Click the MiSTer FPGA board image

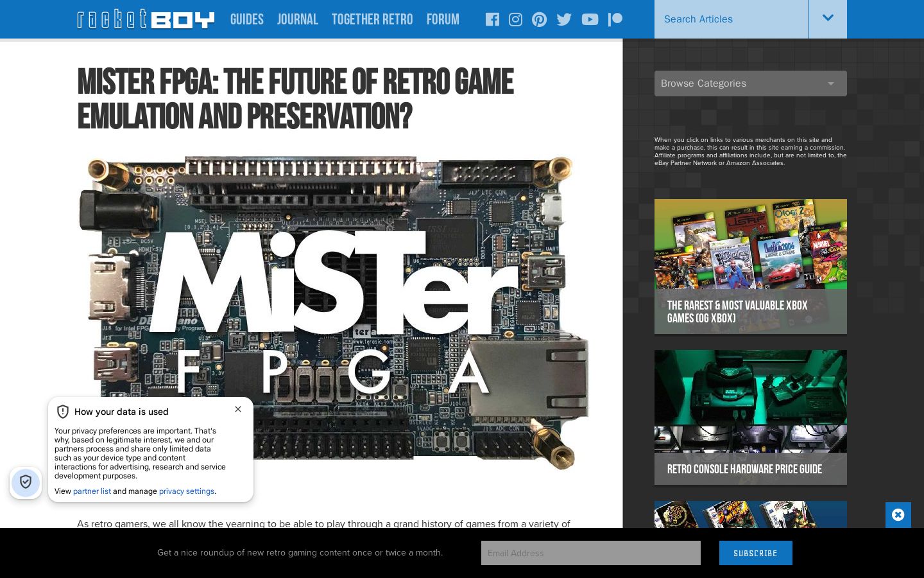pyautogui.click(x=333, y=313)
